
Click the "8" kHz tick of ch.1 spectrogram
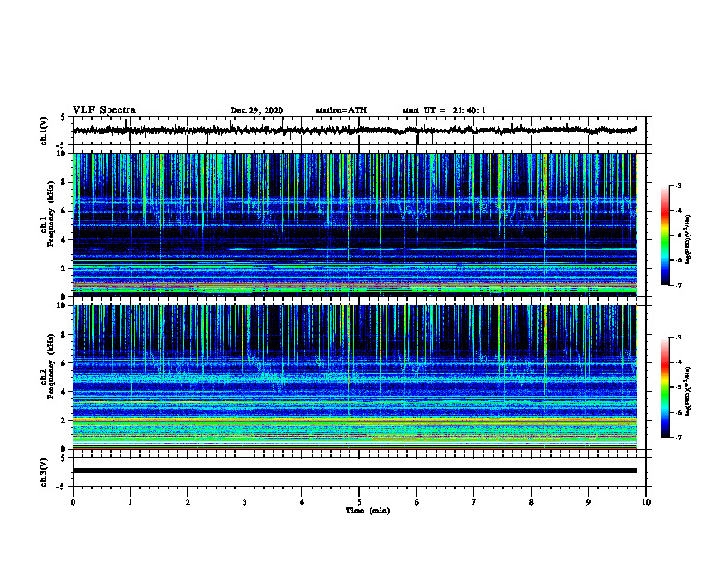click(x=64, y=182)
